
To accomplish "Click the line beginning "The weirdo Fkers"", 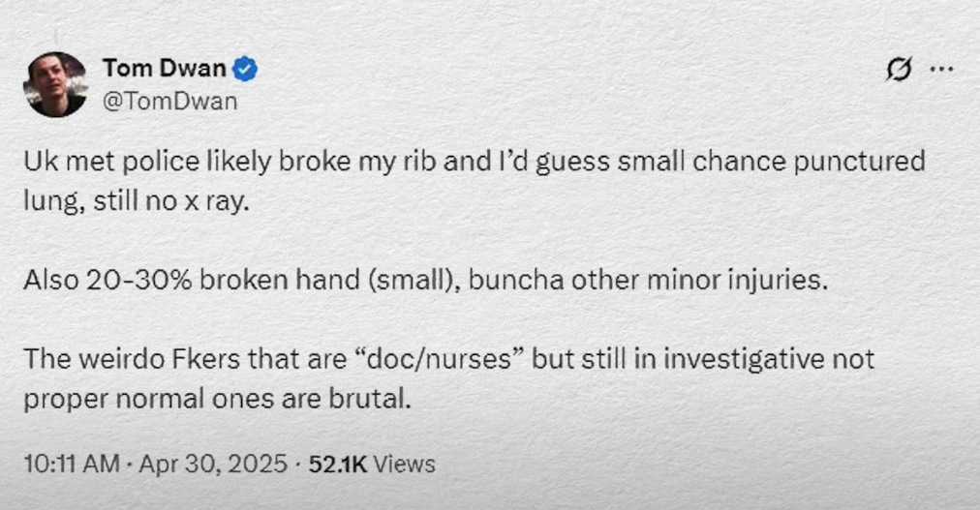I will click(x=448, y=359).
